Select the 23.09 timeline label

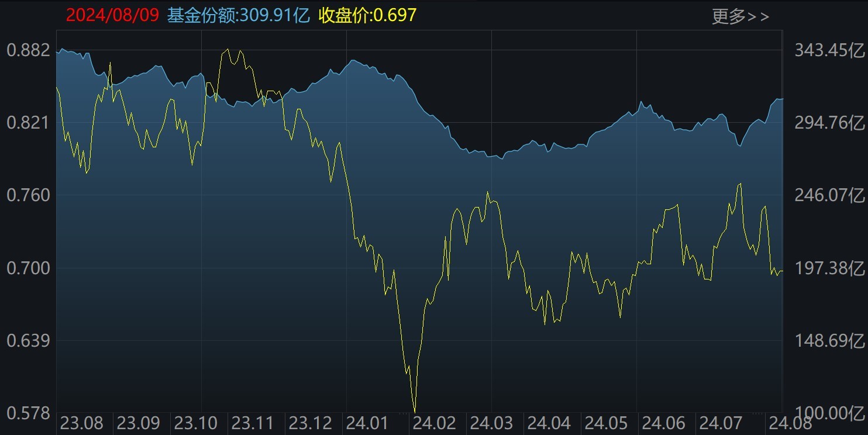tap(140, 423)
